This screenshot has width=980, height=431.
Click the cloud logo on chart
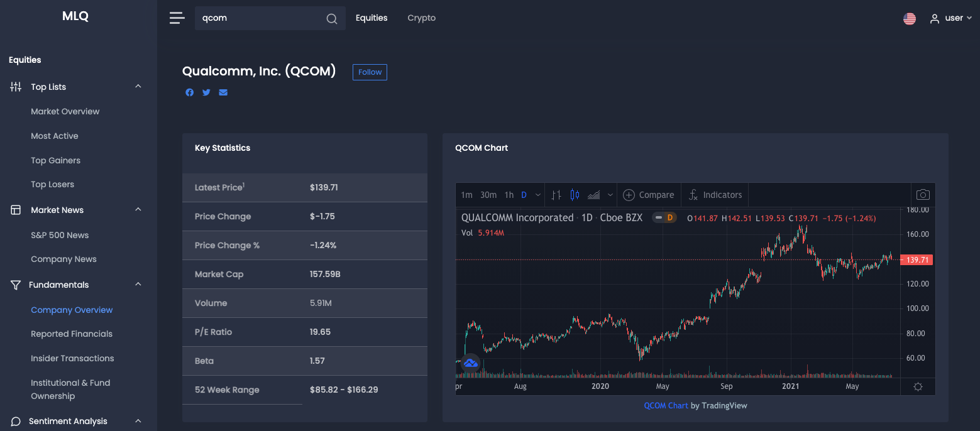470,363
